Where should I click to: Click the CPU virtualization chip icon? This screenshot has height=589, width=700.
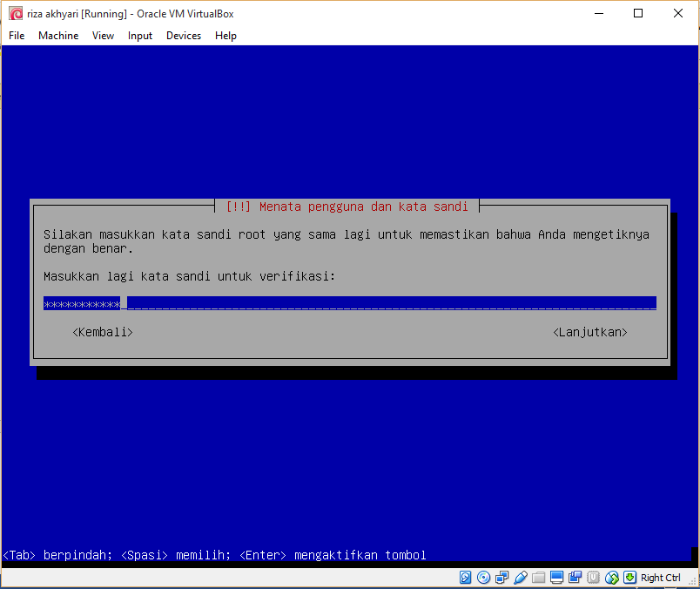pos(593,578)
